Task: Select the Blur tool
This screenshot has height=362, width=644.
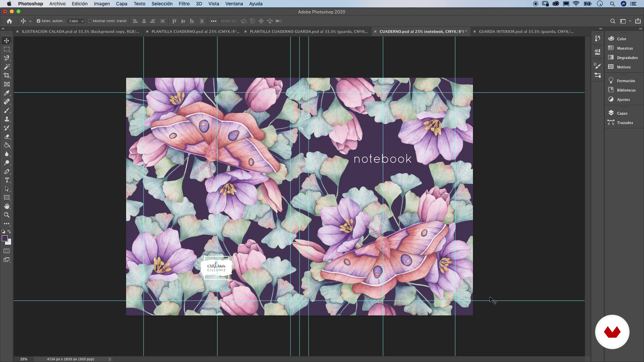Action: 7,154
